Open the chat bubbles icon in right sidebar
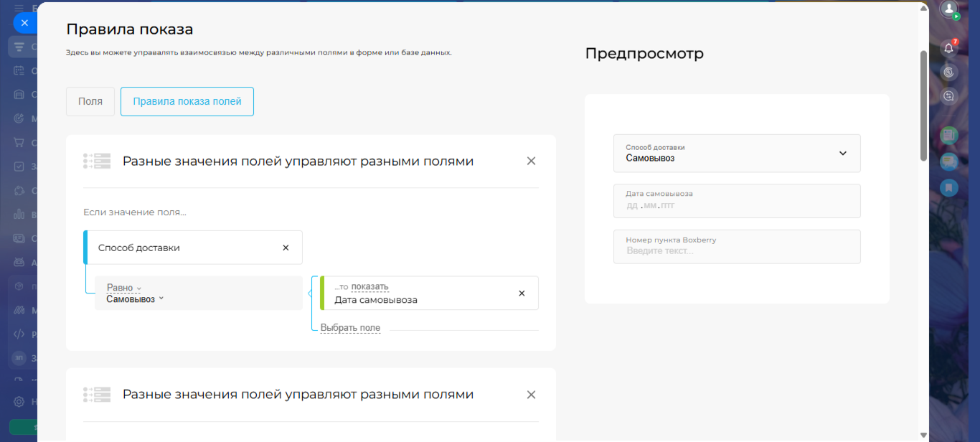 948,162
